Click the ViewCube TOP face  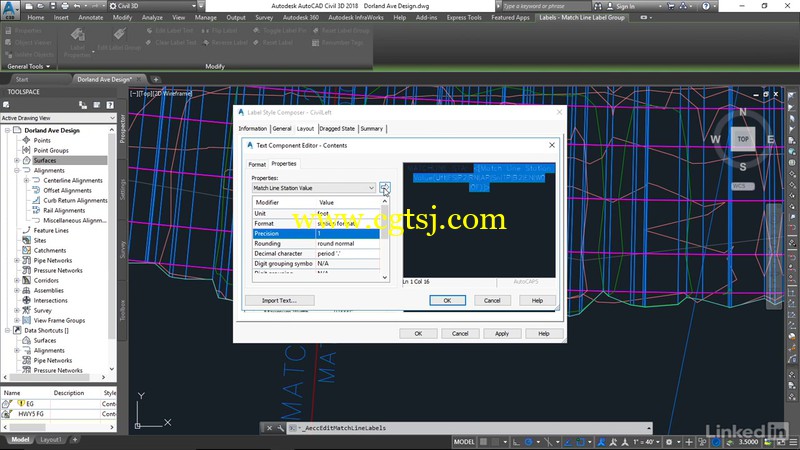tap(743, 139)
